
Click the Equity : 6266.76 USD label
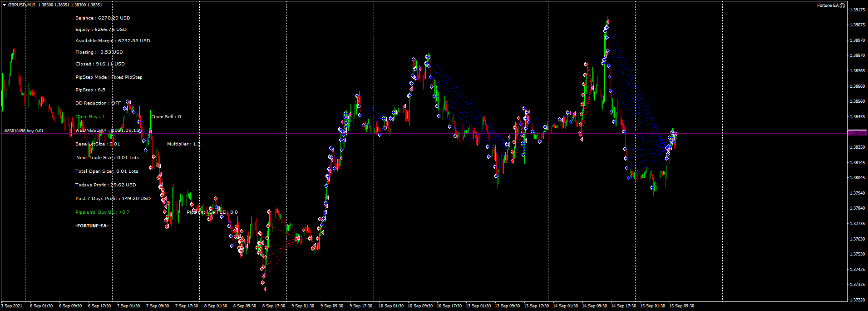101,30
